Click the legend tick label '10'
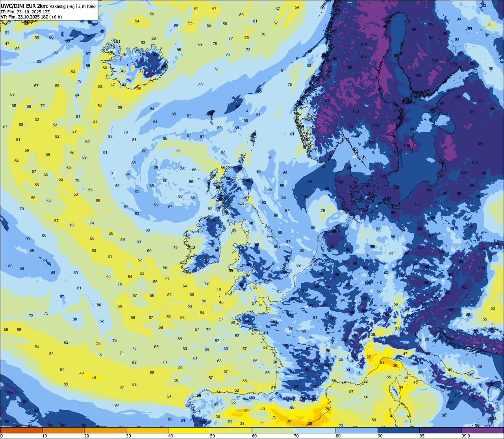Viewport: 504px width, 439px height. click(44, 436)
